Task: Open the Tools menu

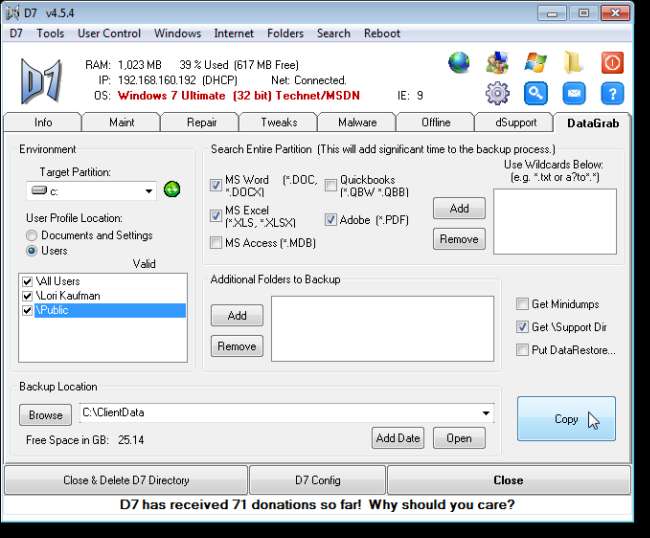Action: pyautogui.click(x=50, y=33)
